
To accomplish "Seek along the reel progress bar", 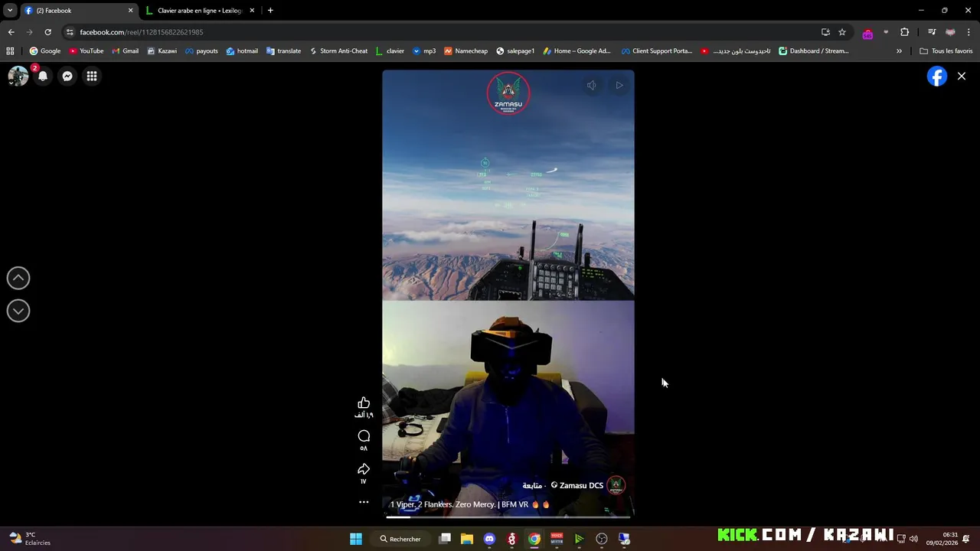I will (x=508, y=517).
